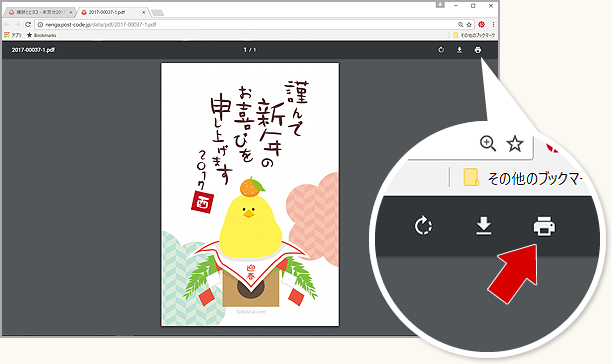Click the 1 / 1 page indicator

coord(250,50)
